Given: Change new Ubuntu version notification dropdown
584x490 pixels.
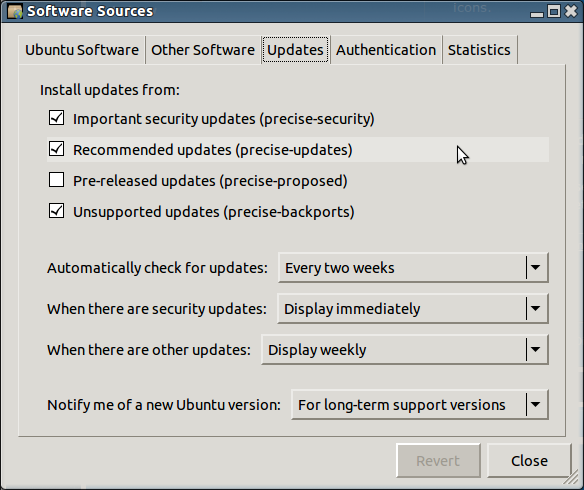Looking at the screenshot, I should 420,404.
